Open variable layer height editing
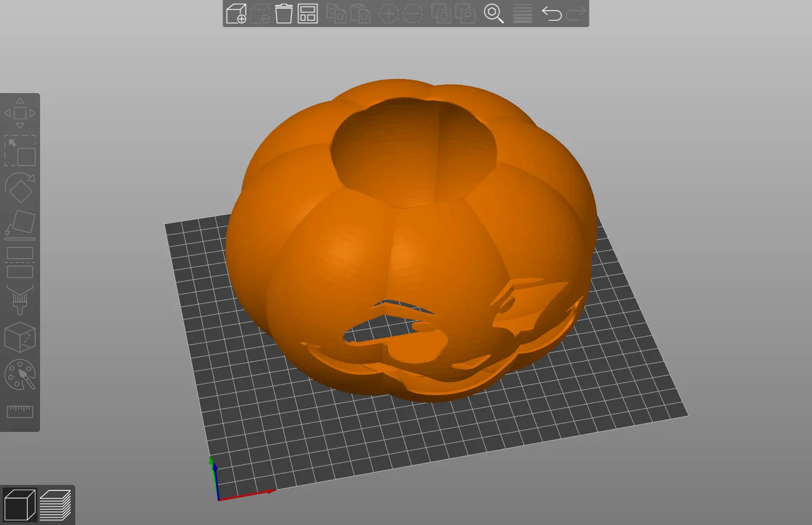Screen dimensions: 812x525 [522, 14]
